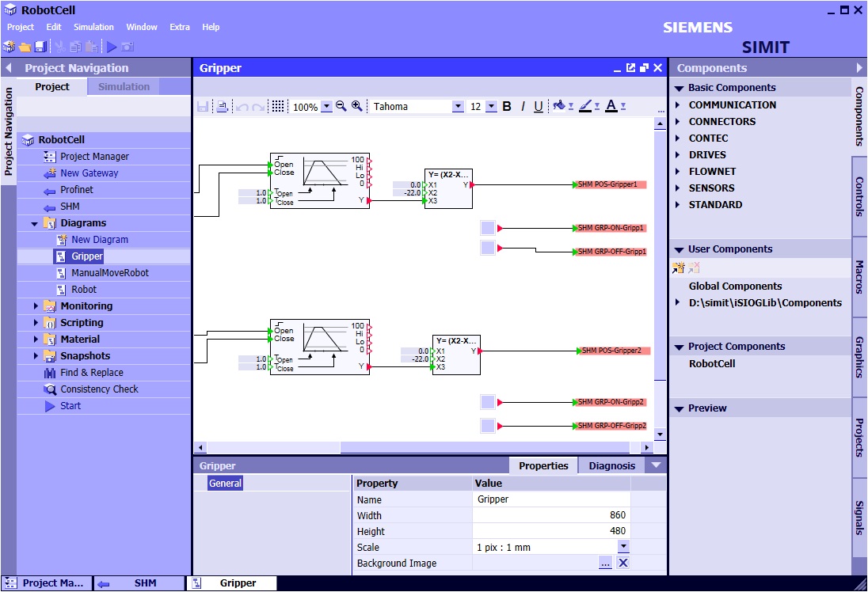
Task: Toggle Underline text formatting
Action: pos(539,106)
